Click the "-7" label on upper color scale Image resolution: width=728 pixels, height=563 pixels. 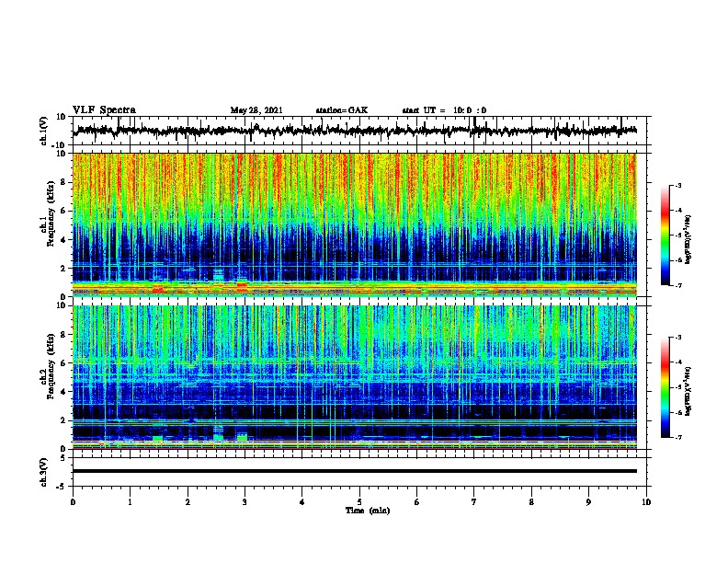677,285
